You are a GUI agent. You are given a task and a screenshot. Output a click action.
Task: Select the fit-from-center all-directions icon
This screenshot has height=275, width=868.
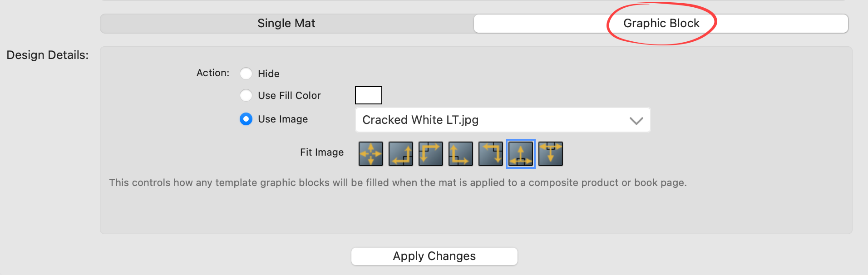tap(371, 154)
